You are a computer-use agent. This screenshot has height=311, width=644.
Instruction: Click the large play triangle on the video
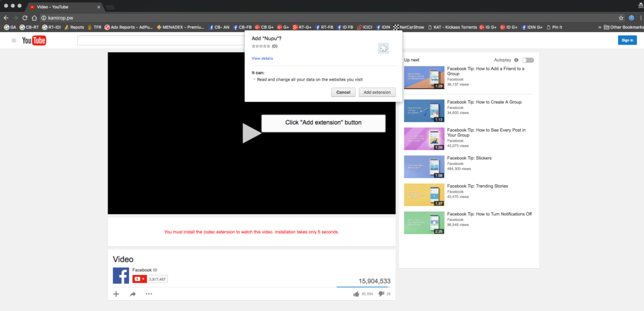pyautogui.click(x=252, y=133)
